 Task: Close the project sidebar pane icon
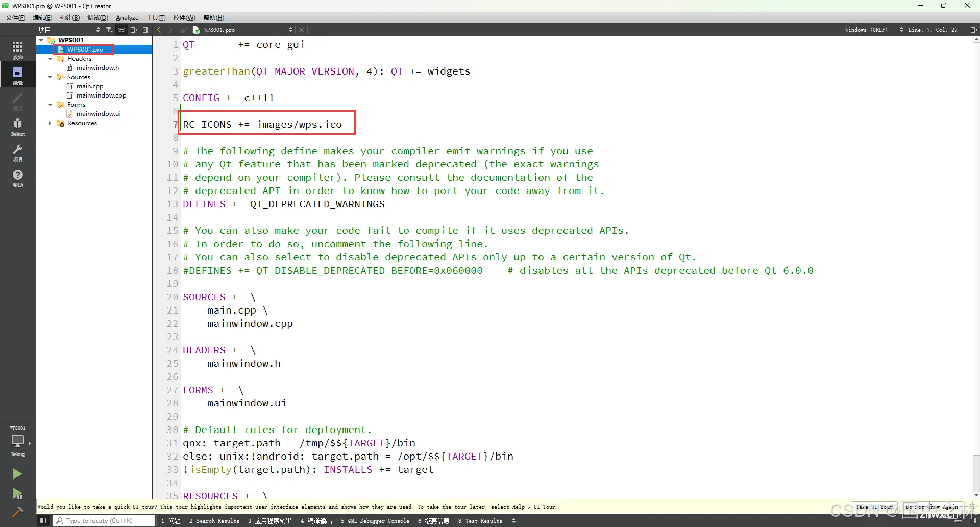coord(145,30)
